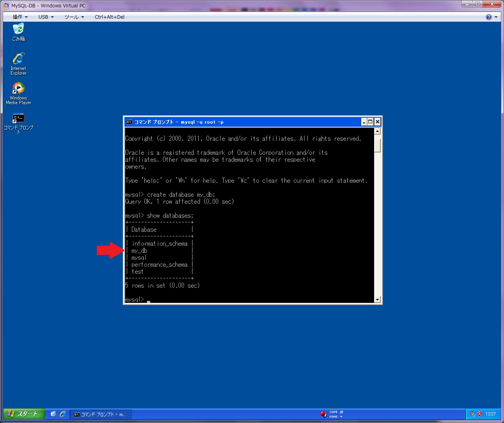This screenshot has height=423, width=504.
Task: Open the 操作 menu
Action: pyautogui.click(x=20, y=17)
